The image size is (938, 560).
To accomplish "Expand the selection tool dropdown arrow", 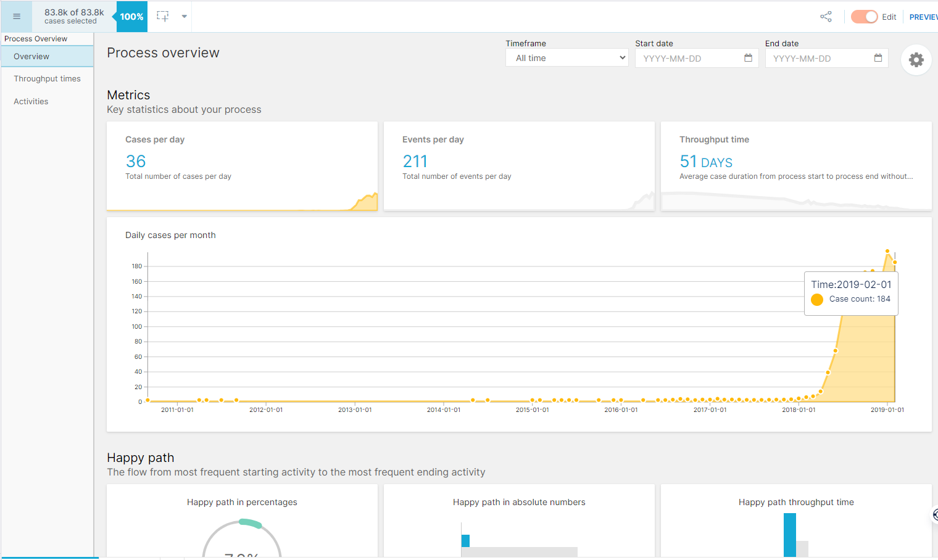I will (x=184, y=17).
